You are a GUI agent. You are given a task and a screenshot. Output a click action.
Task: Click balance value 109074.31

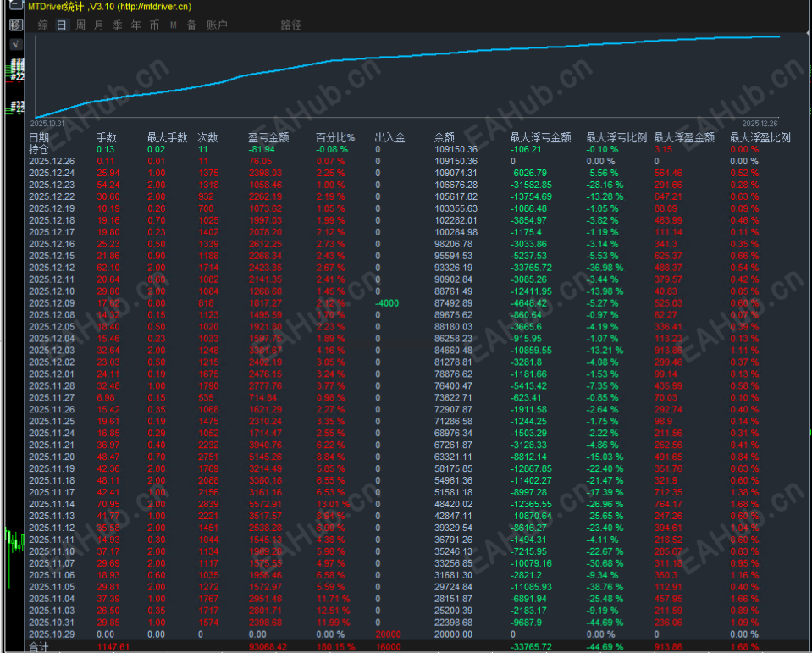(456, 173)
